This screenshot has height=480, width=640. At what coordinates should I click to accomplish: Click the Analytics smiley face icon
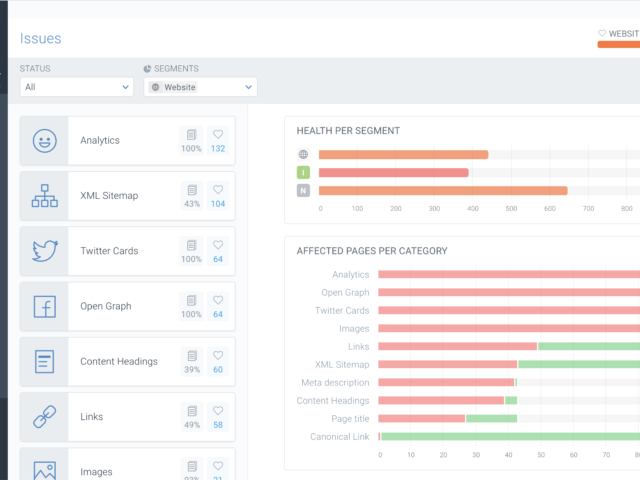(44, 141)
